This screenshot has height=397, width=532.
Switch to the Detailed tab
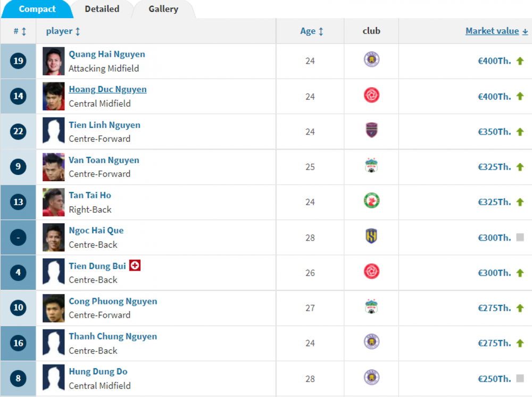(x=102, y=9)
